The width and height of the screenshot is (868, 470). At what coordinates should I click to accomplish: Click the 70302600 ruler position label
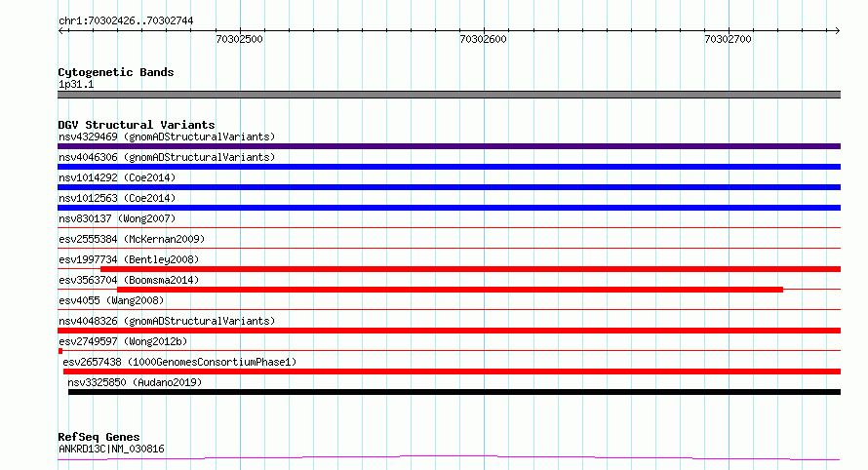point(484,39)
